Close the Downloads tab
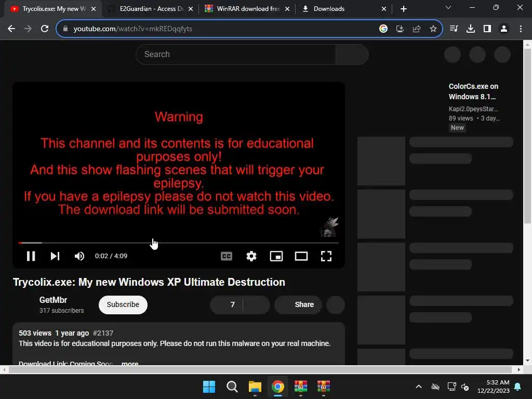The image size is (532, 399). click(384, 9)
